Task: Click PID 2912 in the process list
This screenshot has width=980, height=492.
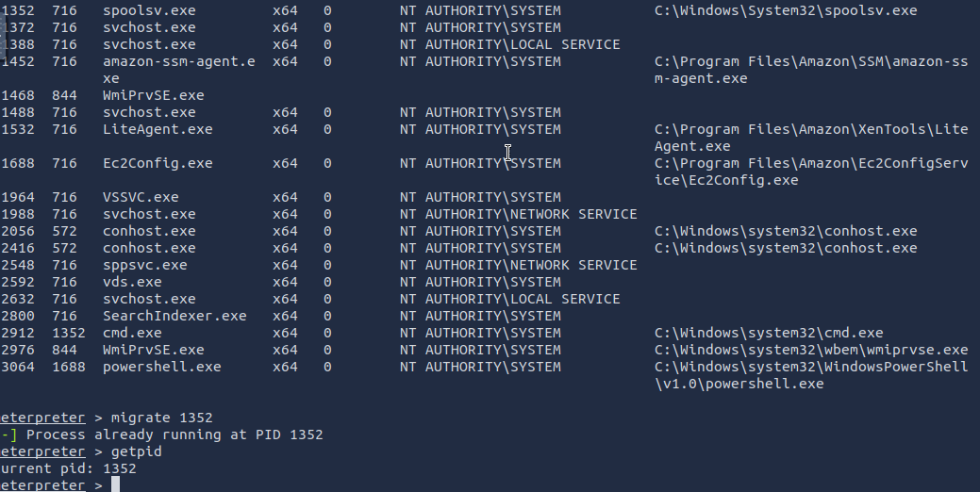Action: [17, 333]
